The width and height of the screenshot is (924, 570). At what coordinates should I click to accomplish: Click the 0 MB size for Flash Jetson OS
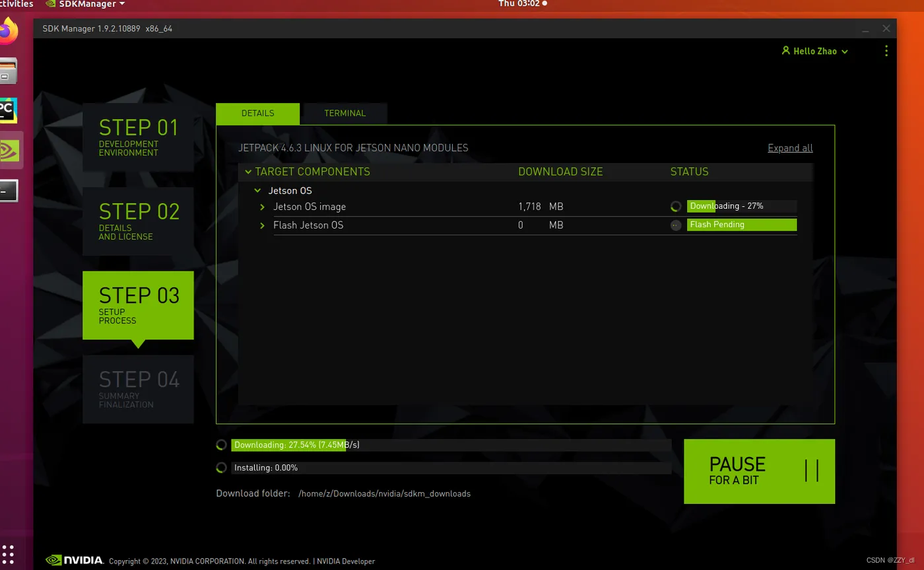tap(541, 225)
